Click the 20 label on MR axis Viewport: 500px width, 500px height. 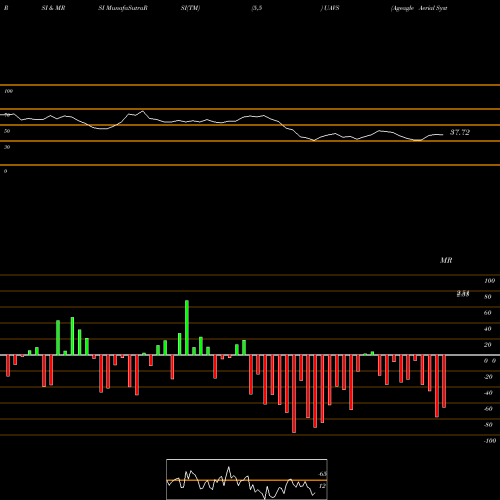click(x=488, y=345)
